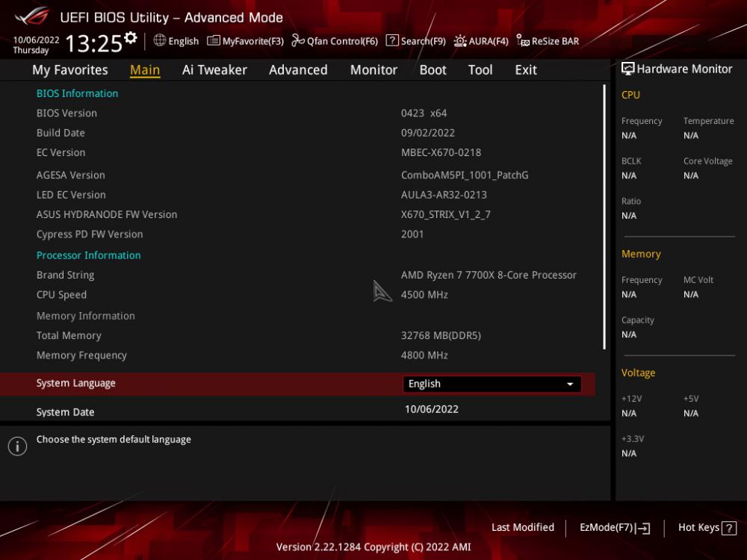
Task: Go to the Monitor tab
Action: [x=373, y=70]
